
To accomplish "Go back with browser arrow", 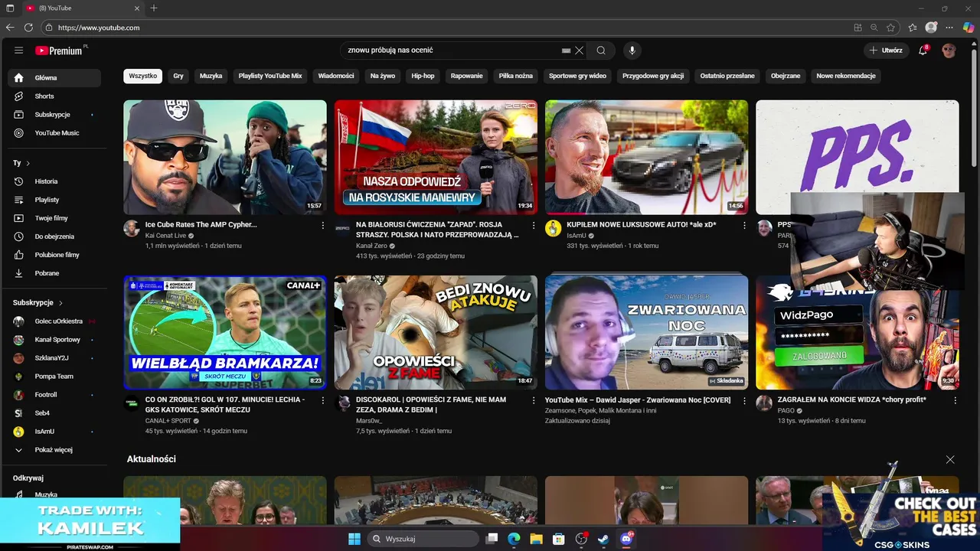I will point(10,28).
